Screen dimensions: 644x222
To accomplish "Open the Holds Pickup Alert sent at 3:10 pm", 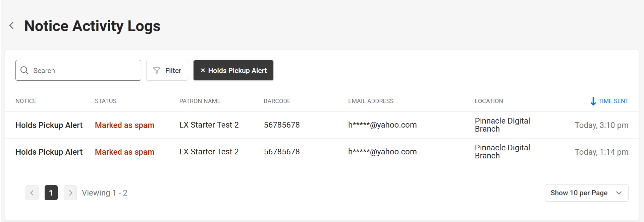I will 49,125.
